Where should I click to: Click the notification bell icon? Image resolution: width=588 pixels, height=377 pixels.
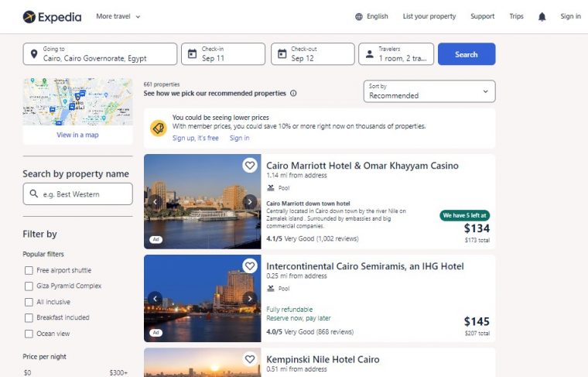pyautogui.click(x=542, y=16)
